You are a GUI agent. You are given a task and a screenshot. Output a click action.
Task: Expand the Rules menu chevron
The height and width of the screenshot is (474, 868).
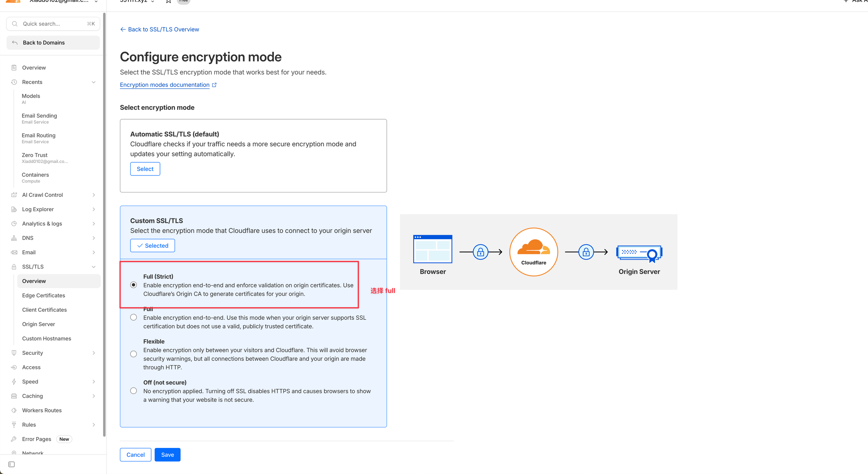point(94,425)
